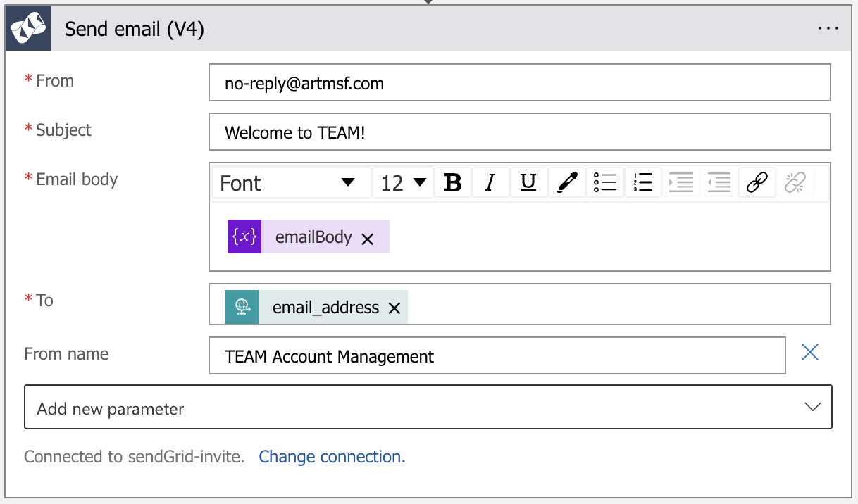
Task: Select the italic formatting icon
Action: point(491,182)
